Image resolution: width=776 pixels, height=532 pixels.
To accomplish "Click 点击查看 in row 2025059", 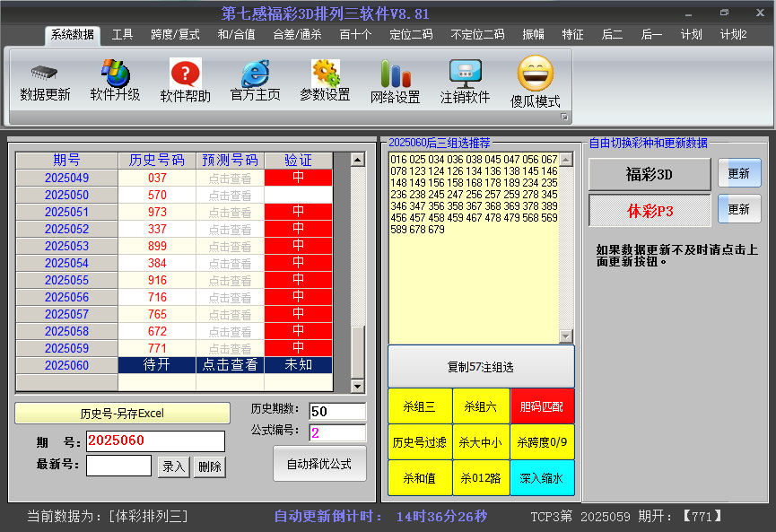I will click(231, 348).
